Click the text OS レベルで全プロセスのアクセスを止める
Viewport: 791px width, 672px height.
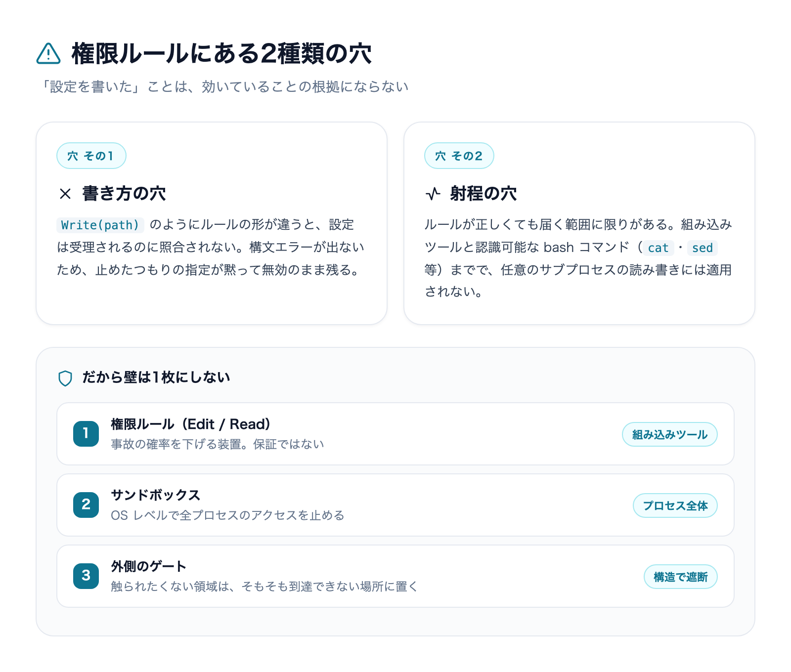point(227,515)
